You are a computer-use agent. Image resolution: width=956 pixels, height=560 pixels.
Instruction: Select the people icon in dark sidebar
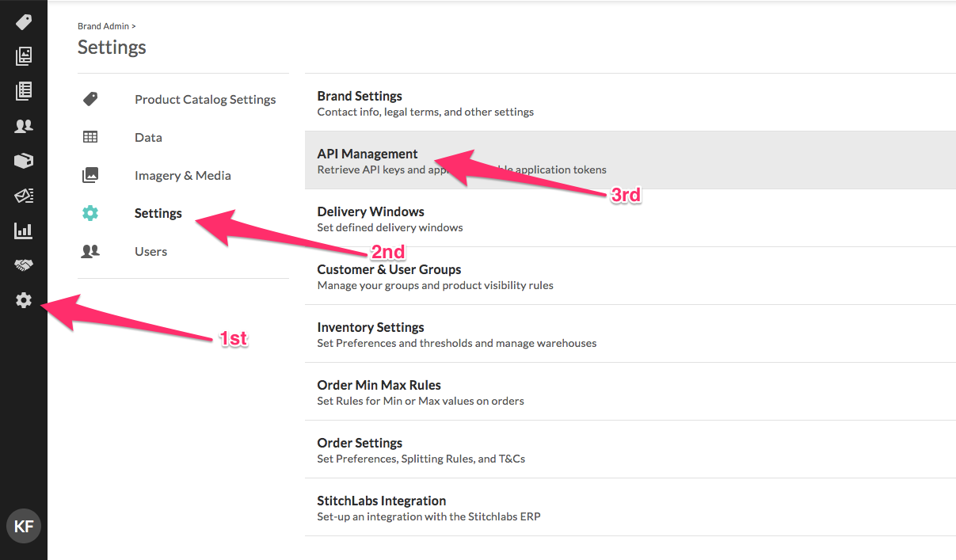click(24, 126)
